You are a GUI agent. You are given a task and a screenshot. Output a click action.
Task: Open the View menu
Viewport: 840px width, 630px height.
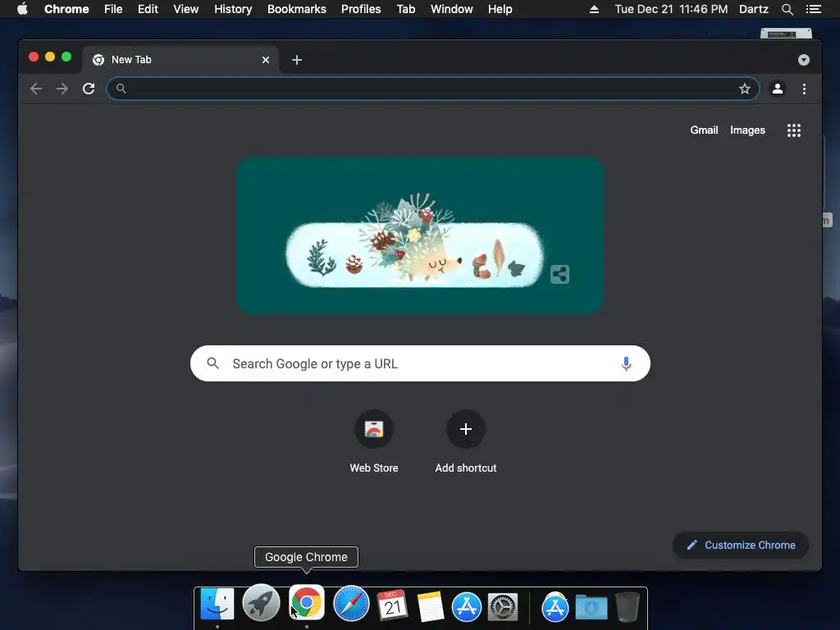pos(186,9)
